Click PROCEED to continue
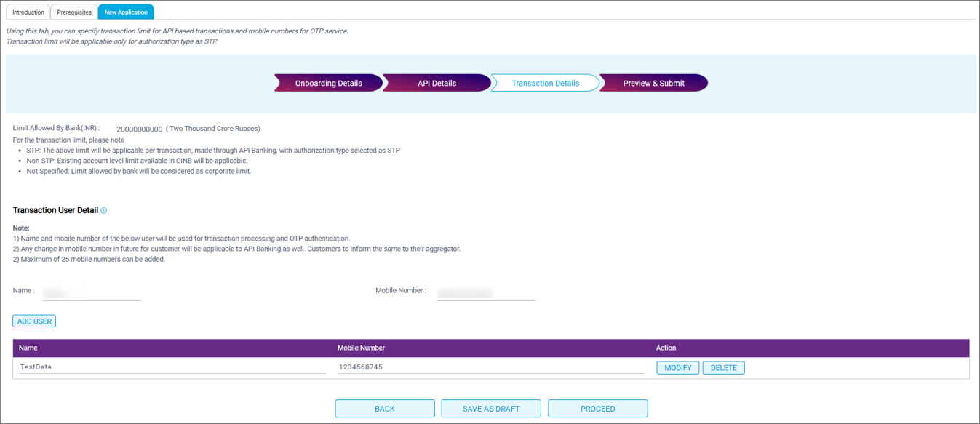Image resolution: width=980 pixels, height=424 pixels. tap(597, 409)
